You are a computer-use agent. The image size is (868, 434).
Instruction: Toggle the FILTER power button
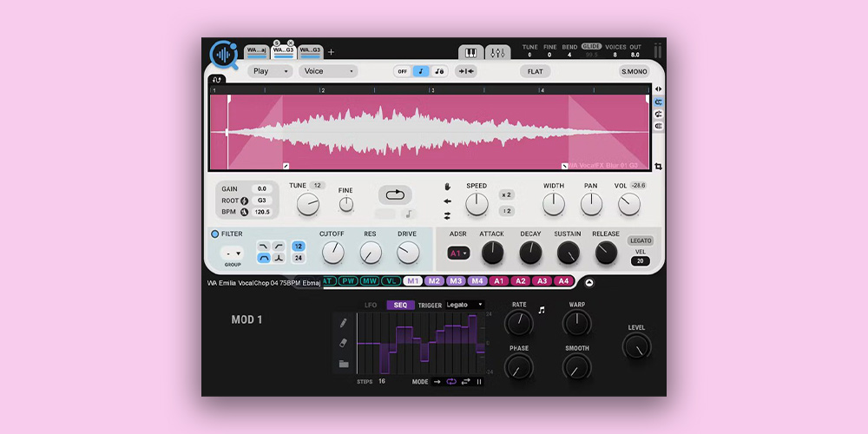click(214, 233)
